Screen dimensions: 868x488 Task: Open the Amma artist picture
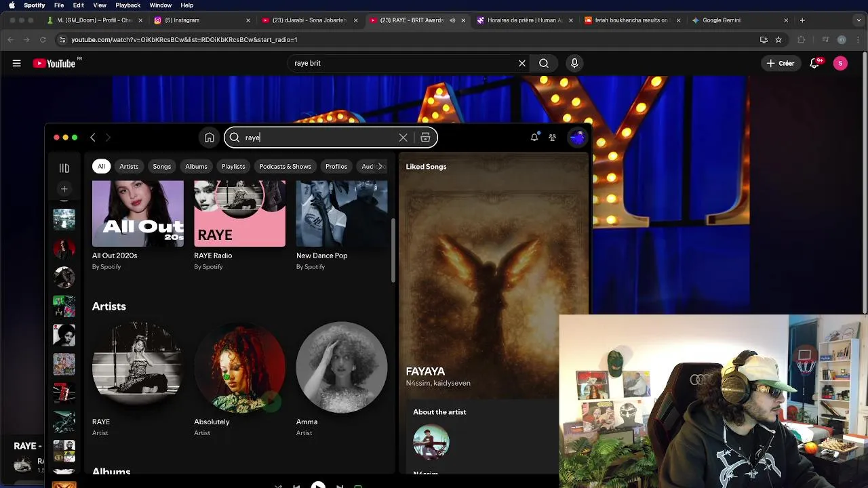pyautogui.click(x=342, y=367)
